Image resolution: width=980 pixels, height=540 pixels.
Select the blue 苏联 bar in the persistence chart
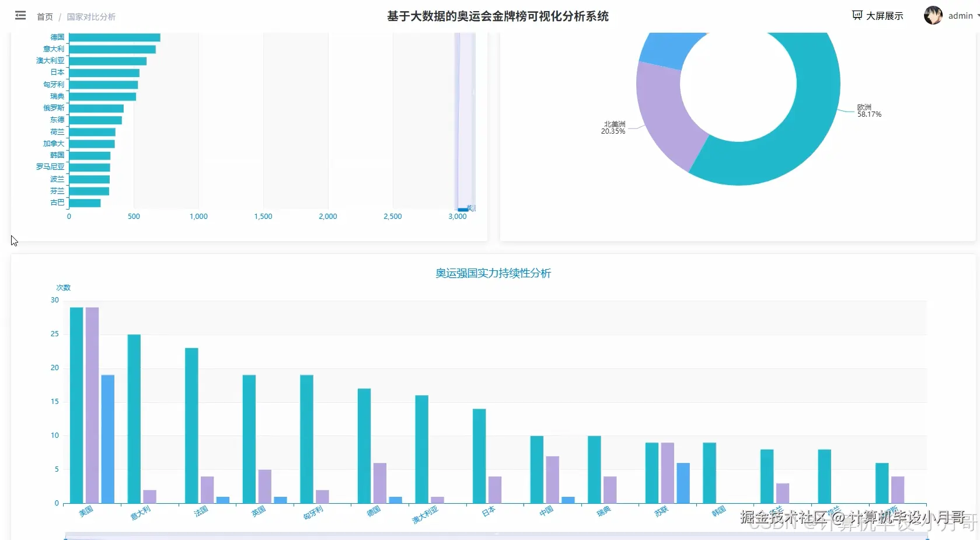(x=683, y=483)
